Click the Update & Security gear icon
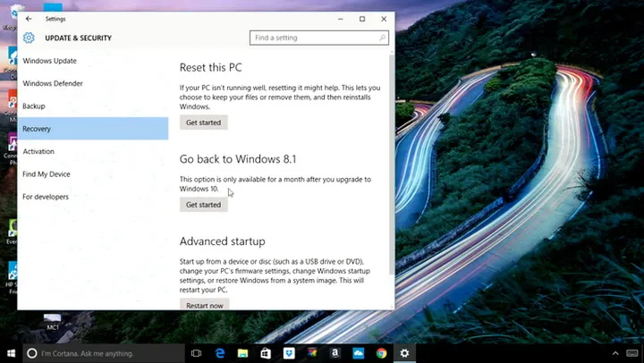Image resolution: width=644 pixels, height=363 pixels. pyautogui.click(x=29, y=38)
